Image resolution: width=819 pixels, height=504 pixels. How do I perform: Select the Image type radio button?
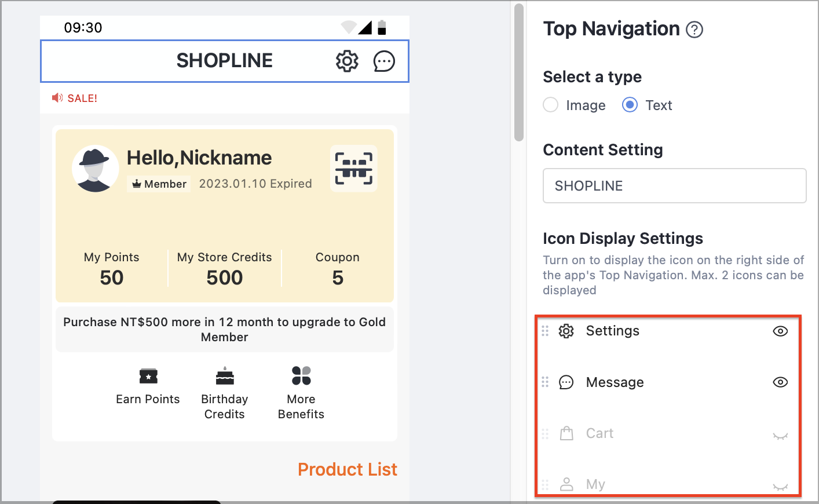551,105
